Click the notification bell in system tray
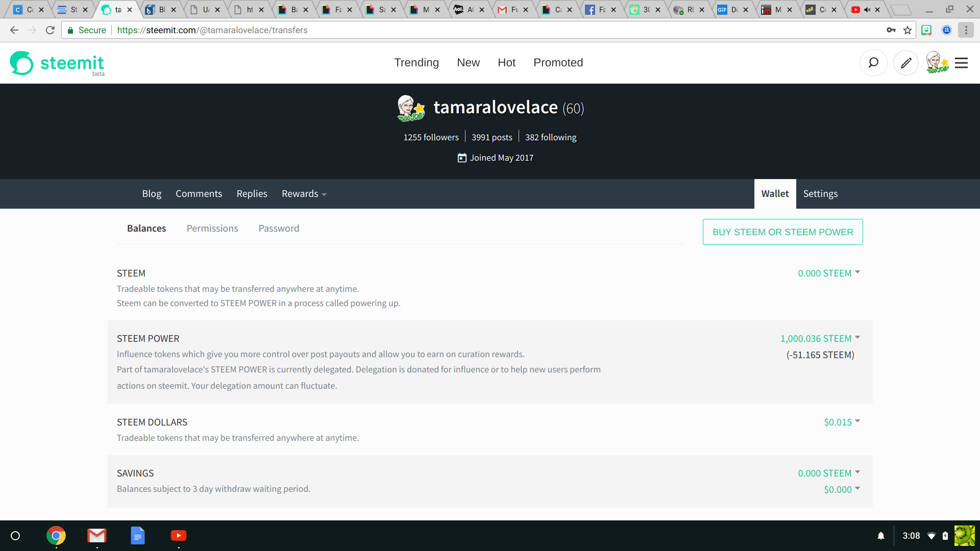 point(881,536)
